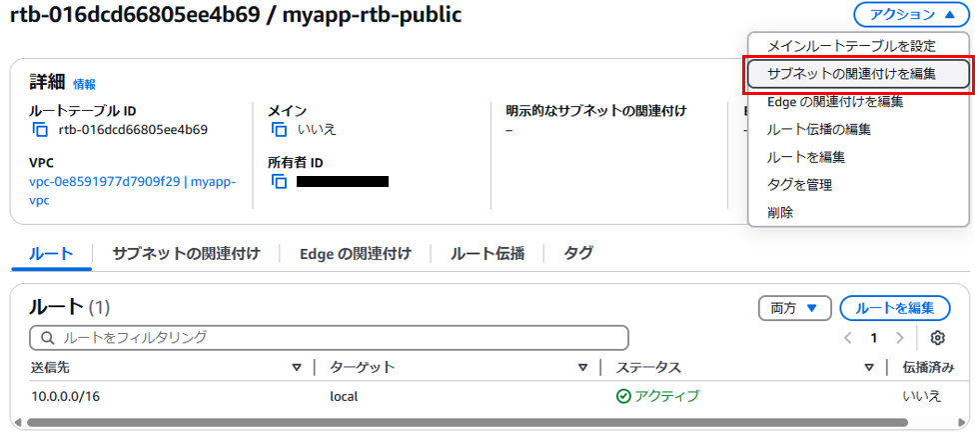Click page number 1 in pagination

874,338
